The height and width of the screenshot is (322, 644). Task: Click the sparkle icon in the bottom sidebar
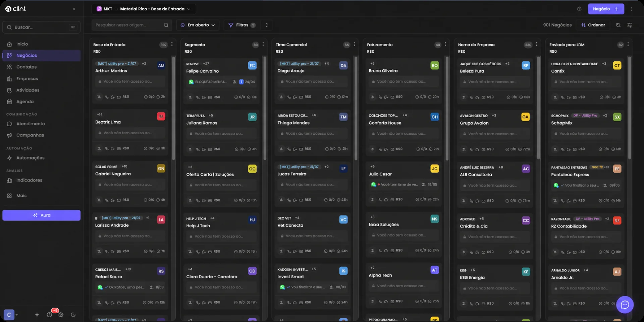pos(37,315)
